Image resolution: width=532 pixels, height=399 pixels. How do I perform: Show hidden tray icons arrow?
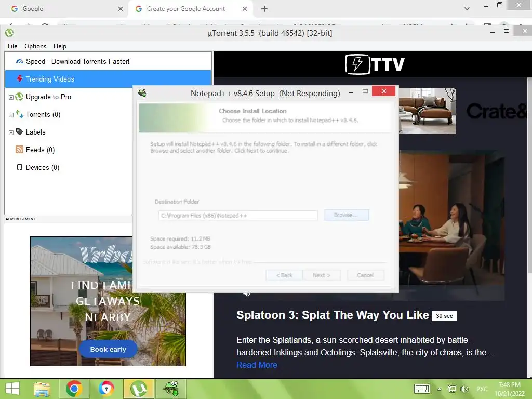tap(440, 389)
